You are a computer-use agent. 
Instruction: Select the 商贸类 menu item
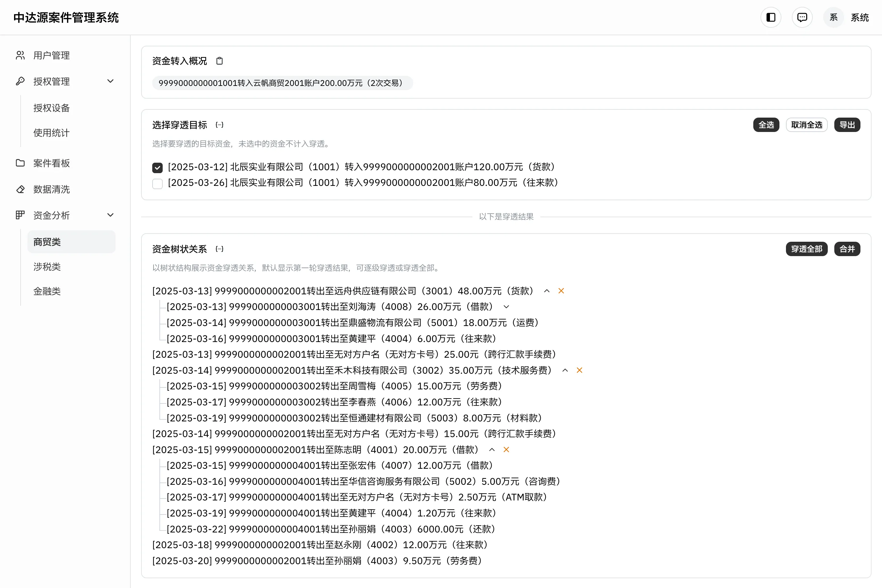click(x=71, y=242)
